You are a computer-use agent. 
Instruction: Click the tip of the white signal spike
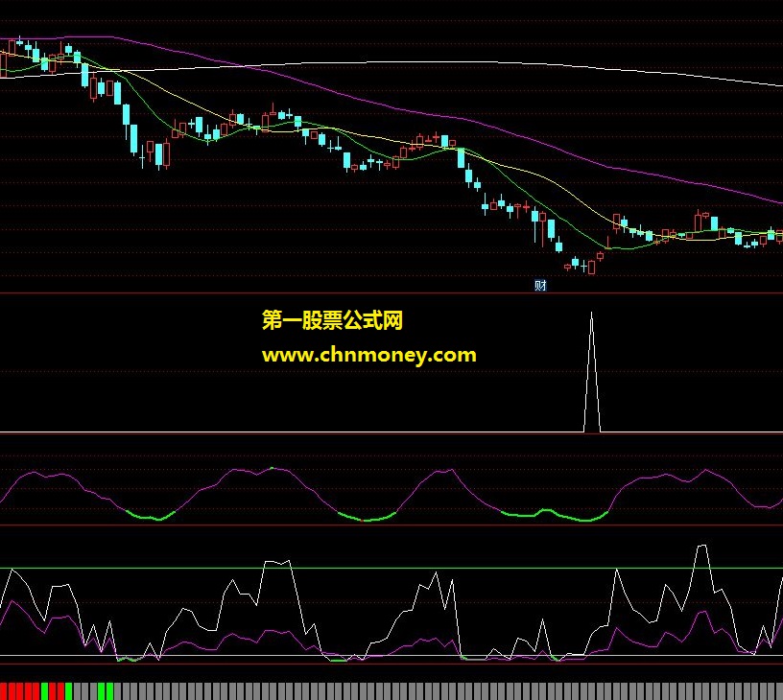[592, 314]
